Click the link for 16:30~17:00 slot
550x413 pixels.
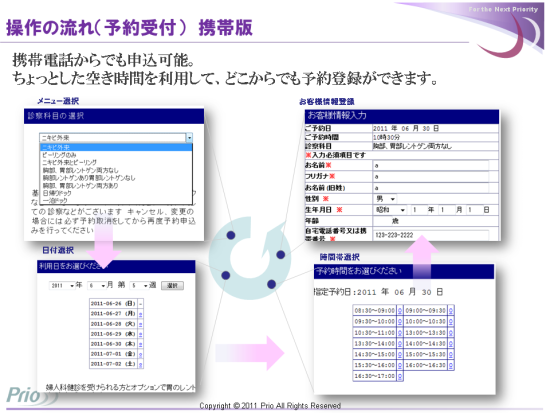point(400,376)
